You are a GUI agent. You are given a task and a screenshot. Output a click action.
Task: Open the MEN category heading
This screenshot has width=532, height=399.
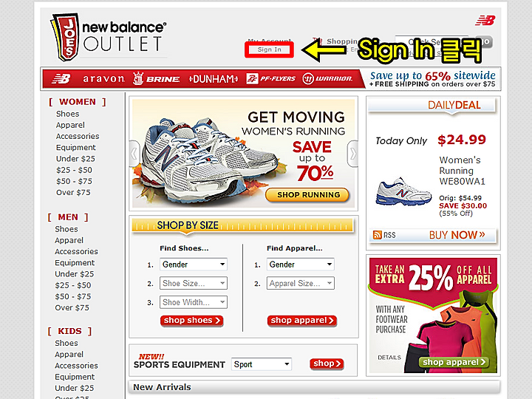[x=68, y=217]
